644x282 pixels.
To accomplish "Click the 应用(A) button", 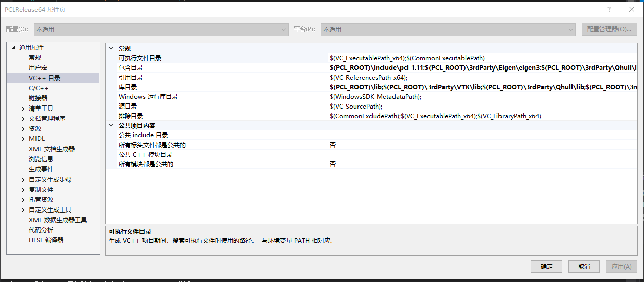I will tap(621, 267).
